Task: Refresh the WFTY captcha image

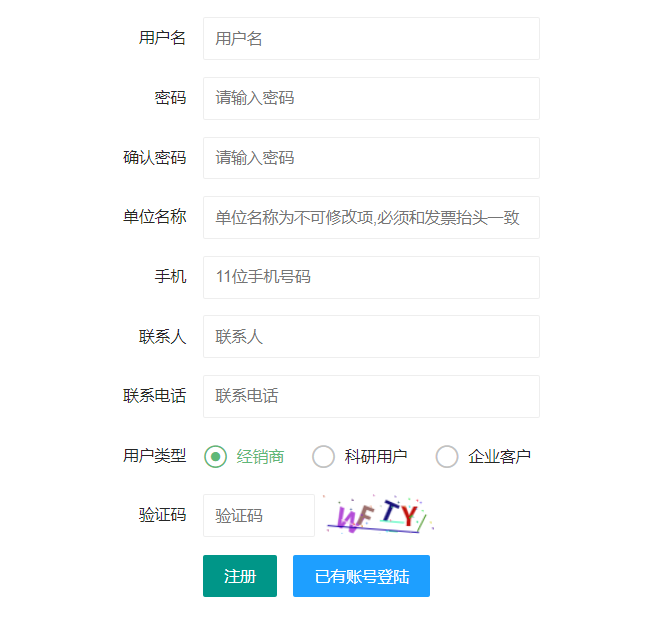Action: click(379, 514)
